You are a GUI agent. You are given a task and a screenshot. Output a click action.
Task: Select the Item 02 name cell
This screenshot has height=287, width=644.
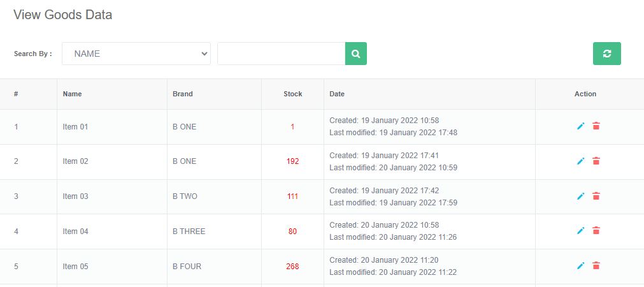pos(75,161)
